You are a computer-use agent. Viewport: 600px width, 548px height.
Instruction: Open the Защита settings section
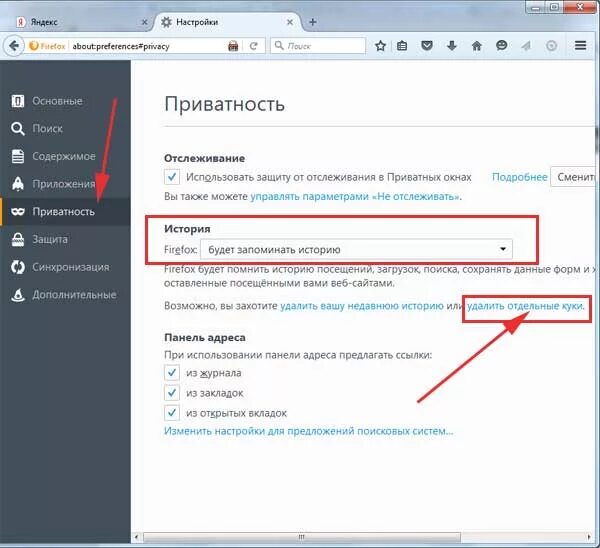(x=65, y=239)
